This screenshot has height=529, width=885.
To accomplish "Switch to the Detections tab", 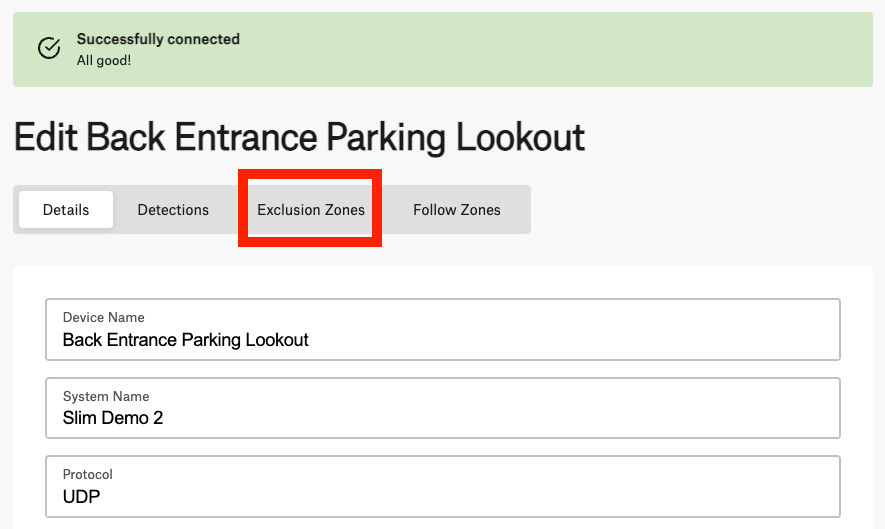I will tap(173, 209).
